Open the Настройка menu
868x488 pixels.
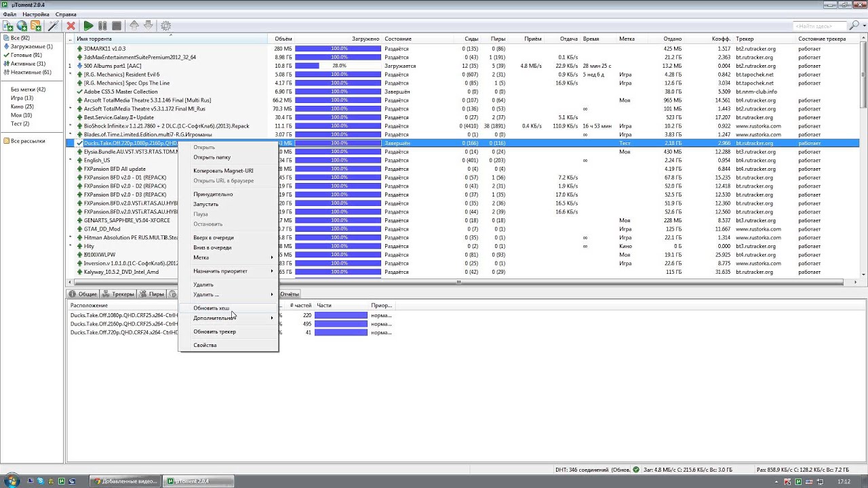[x=35, y=14]
